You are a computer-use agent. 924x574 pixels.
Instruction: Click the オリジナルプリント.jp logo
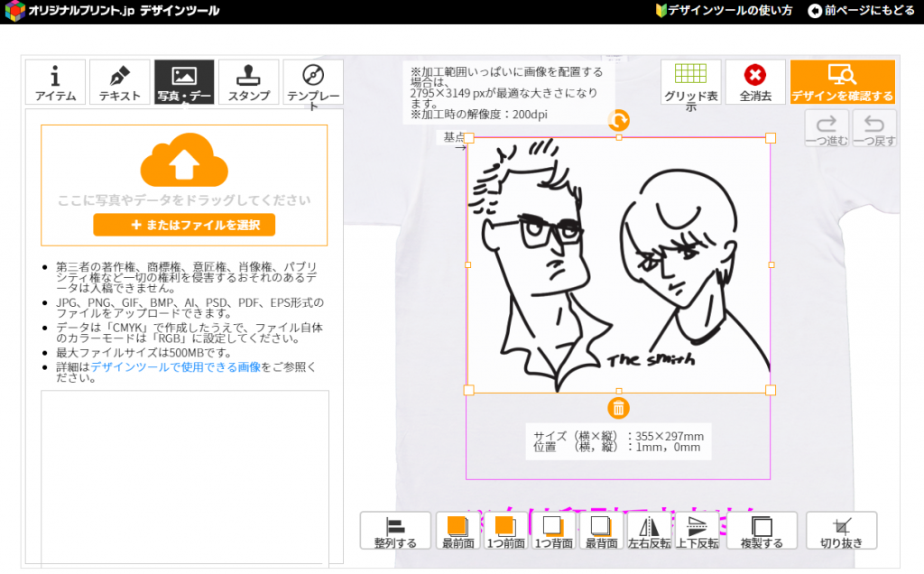112,11
